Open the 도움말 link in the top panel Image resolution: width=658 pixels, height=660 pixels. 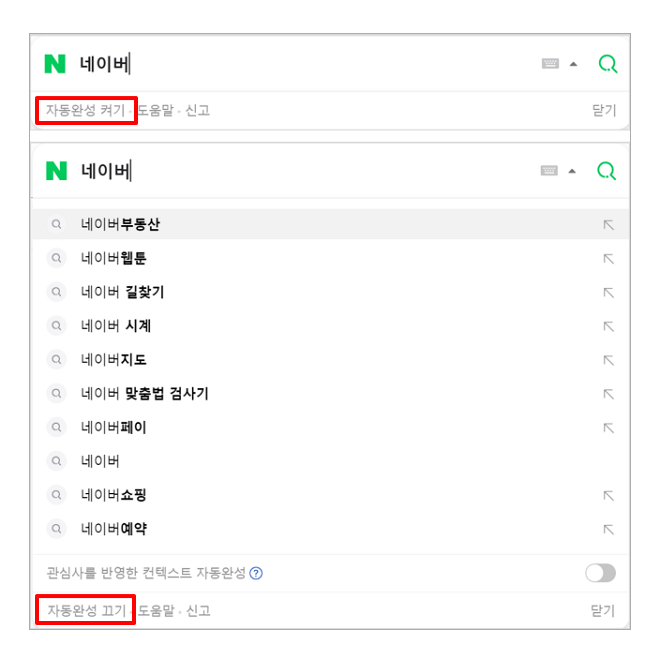(x=155, y=110)
